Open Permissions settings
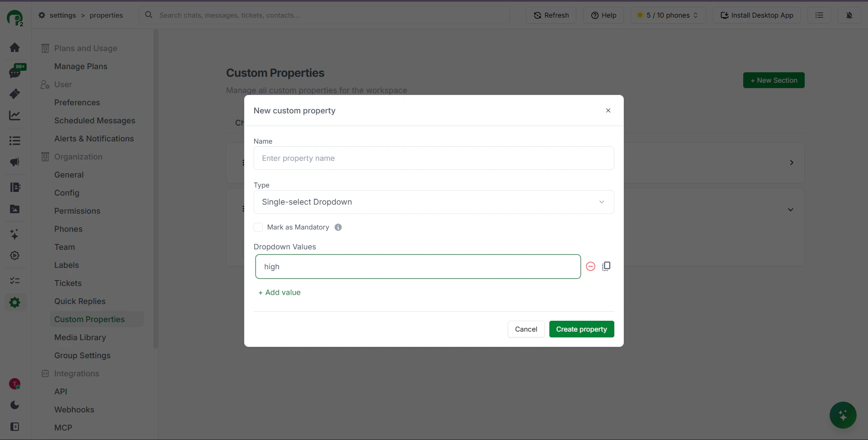 77,211
